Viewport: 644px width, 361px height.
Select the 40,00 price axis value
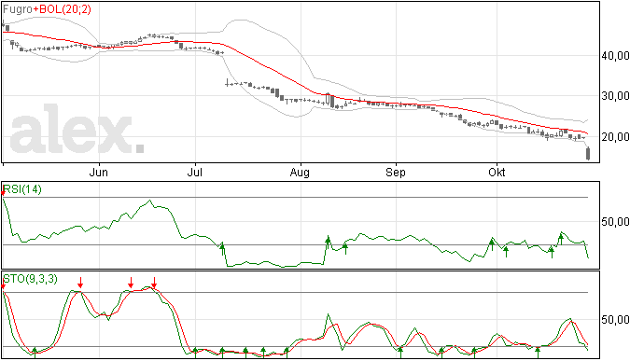point(616,55)
